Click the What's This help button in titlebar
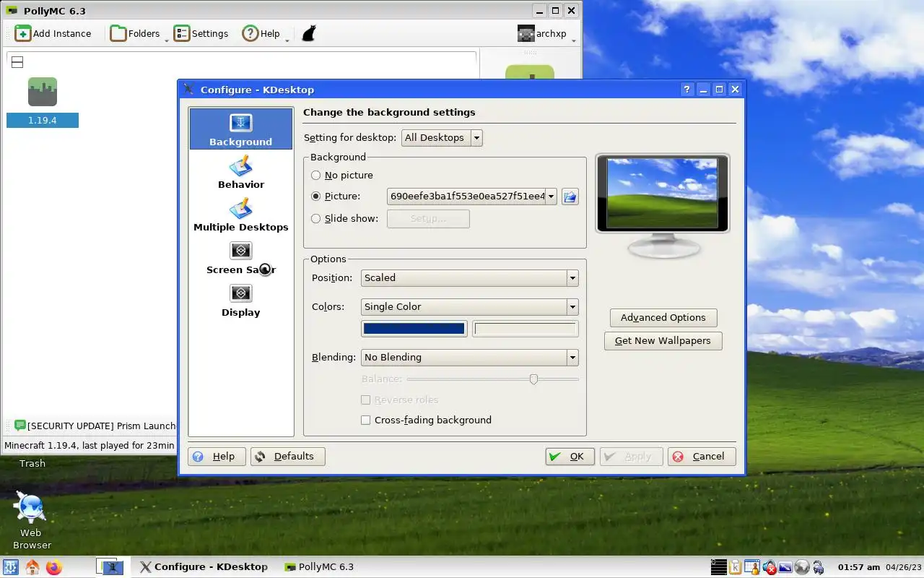The width and height of the screenshot is (924, 578). coord(687,90)
